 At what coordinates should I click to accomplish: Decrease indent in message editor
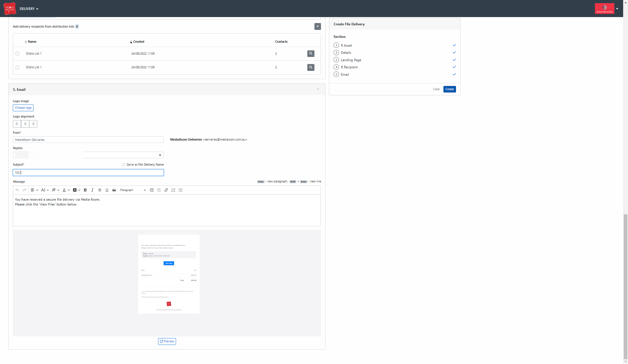pos(159,190)
